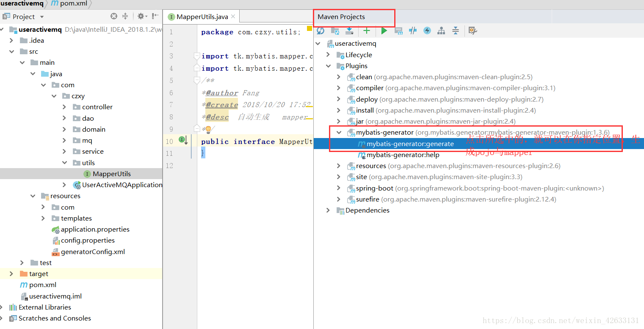Click gutter implementation icon on line 10

(183, 139)
